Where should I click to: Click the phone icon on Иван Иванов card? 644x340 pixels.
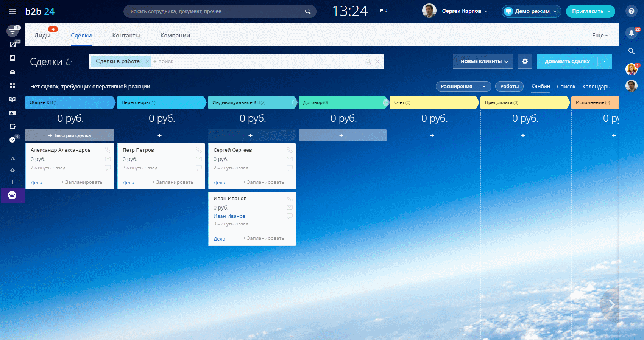(290, 198)
